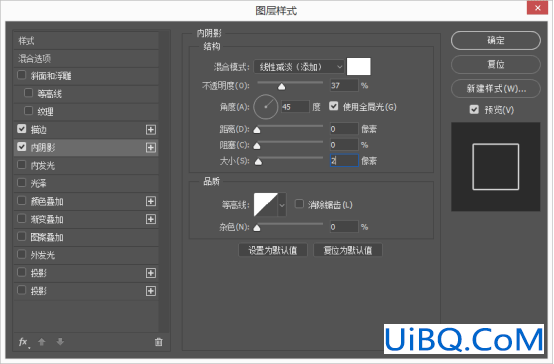Click the plus icon beside last 投影
This screenshot has width=554, height=364.
click(x=151, y=291)
